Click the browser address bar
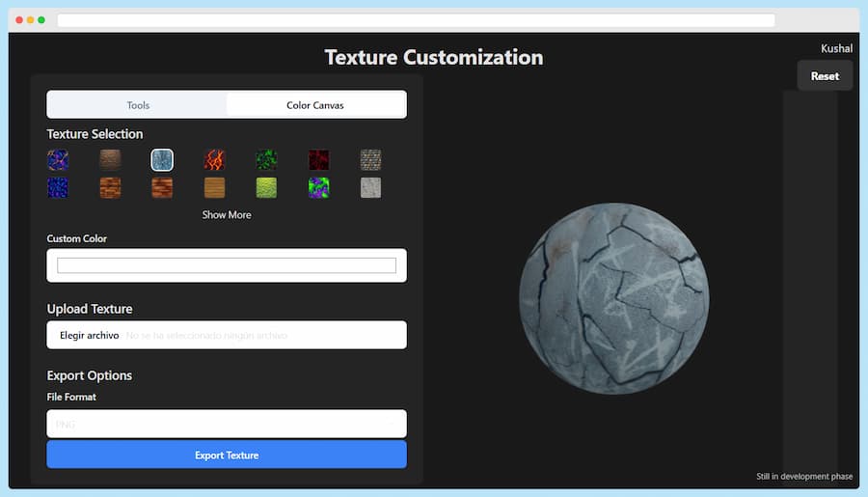Image resolution: width=868 pixels, height=497 pixels. (415, 20)
